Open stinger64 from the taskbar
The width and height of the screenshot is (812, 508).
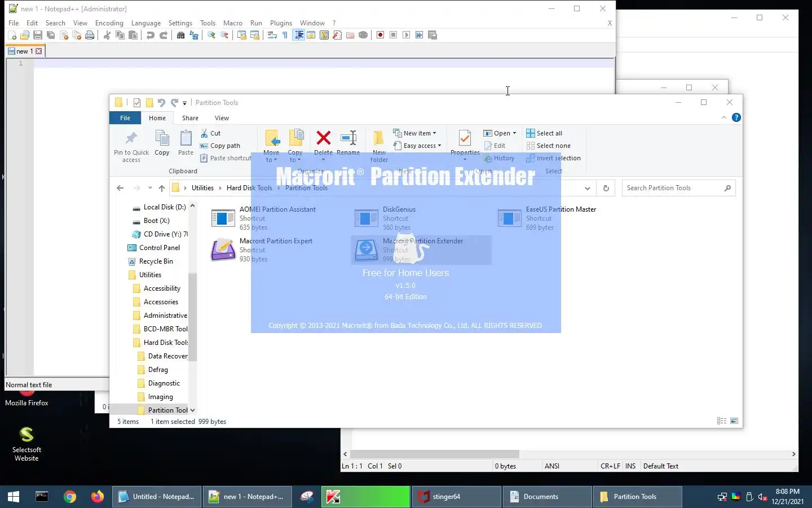click(457, 497)
